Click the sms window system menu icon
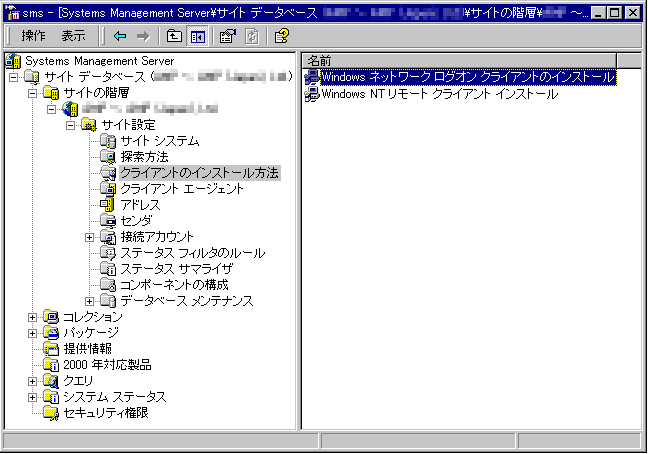 coord(13,13)
